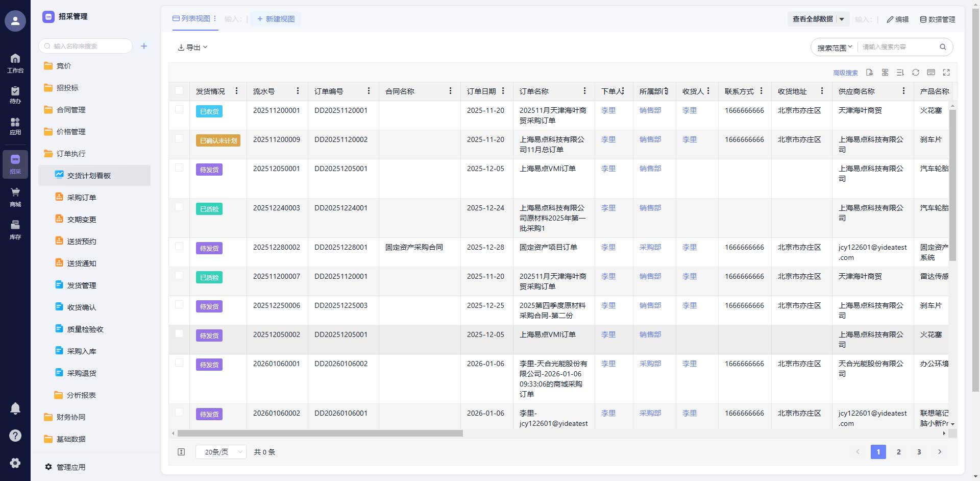Check the row with 流水号 202511200001

(179, 109)
